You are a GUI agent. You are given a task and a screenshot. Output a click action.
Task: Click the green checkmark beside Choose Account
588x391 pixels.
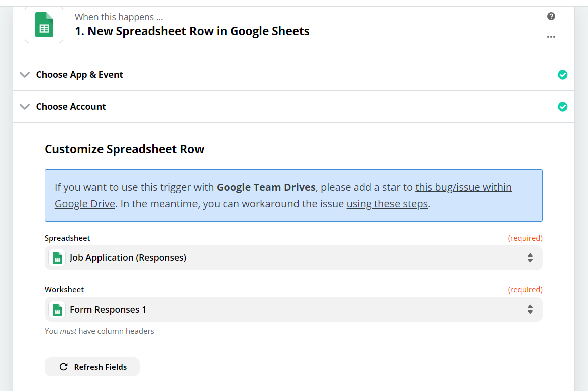tap(563, 107)
